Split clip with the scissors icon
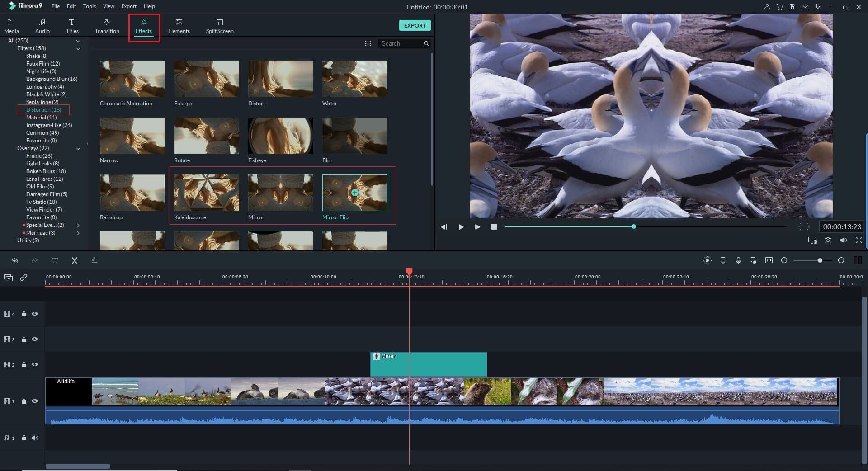This screenshot has height=471, width=868. 75,260
